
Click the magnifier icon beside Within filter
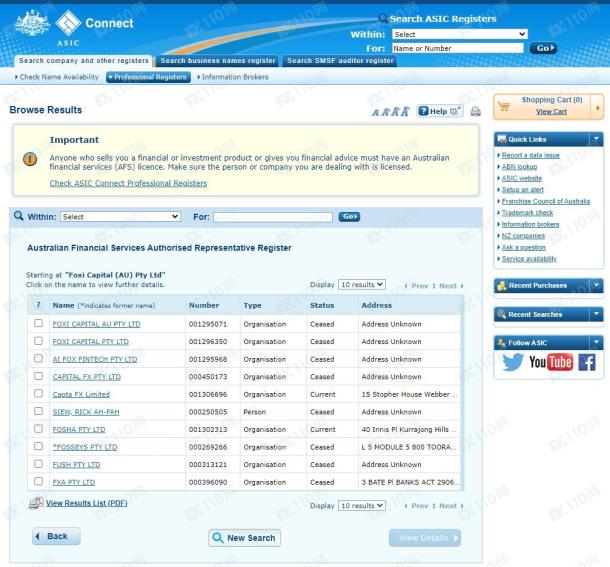tap(18, 216)
